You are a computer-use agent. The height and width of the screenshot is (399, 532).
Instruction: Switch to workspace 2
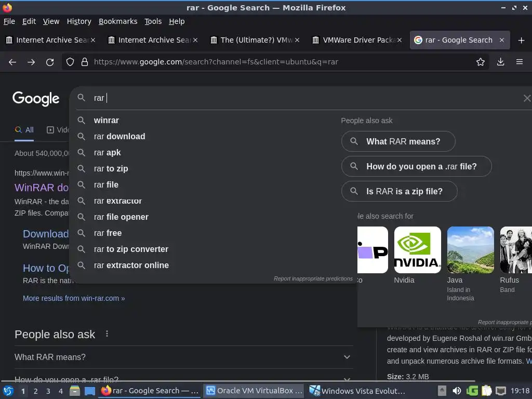point(35,391)
